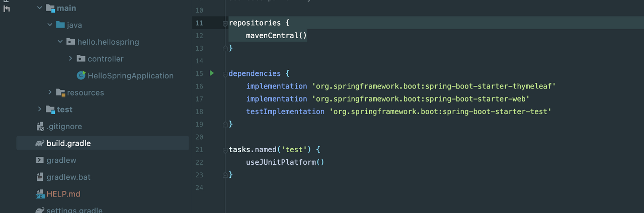Screen dimensions: 644x213
Task: Expand the test folder chevron
Action: (40, 109)
